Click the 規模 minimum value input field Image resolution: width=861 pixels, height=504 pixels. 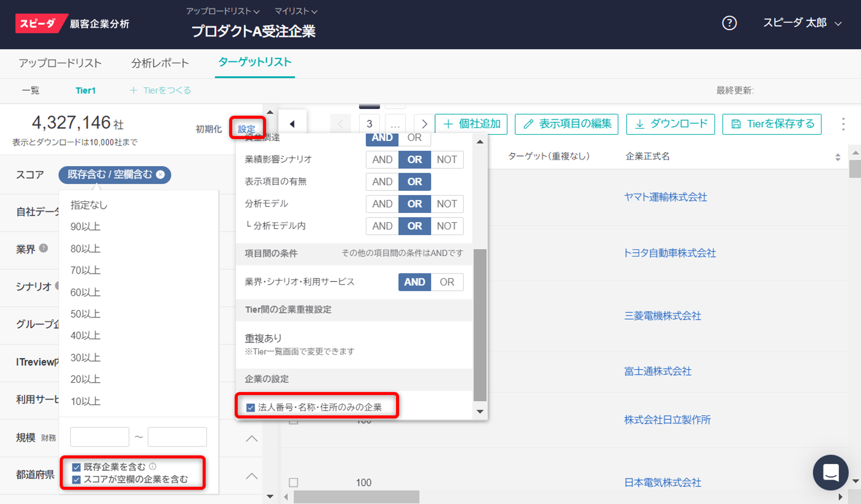[99, 436]
